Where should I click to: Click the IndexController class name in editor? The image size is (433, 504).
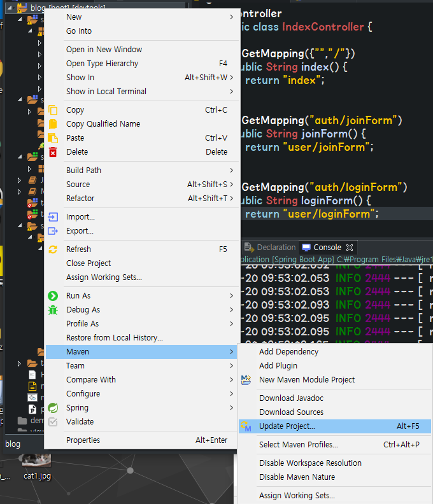point(323,27)
